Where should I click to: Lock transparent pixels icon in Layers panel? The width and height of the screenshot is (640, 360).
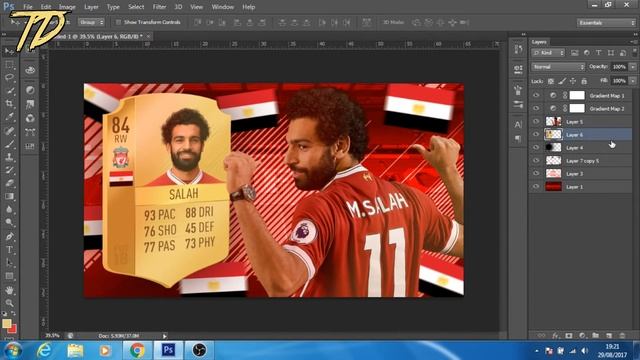point(551,81)
